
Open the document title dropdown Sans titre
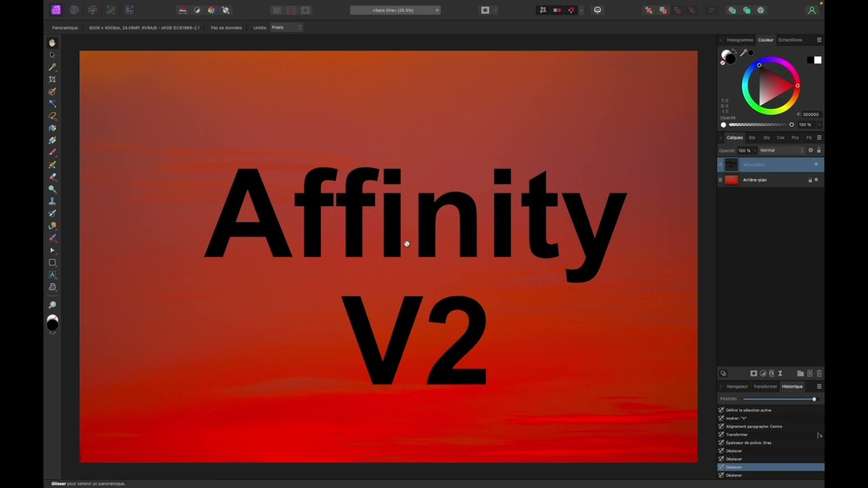[395, 10]
